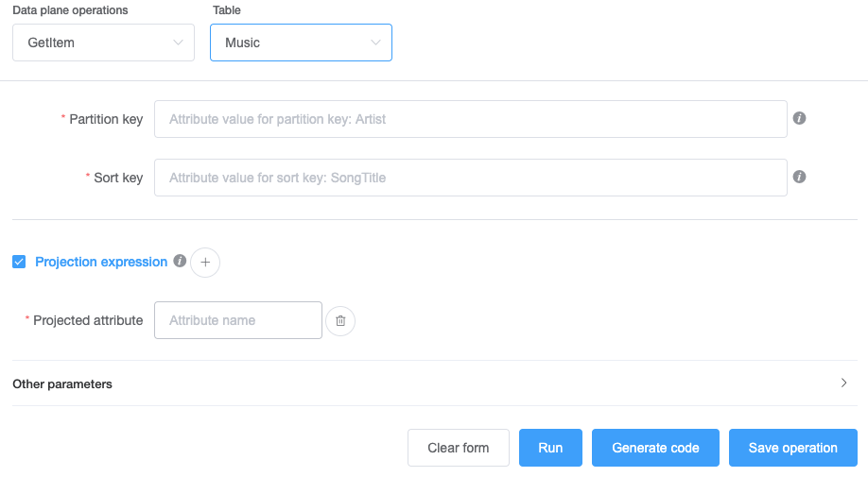Expand Other parameters using the right chevron

click(x=843, y=383)
